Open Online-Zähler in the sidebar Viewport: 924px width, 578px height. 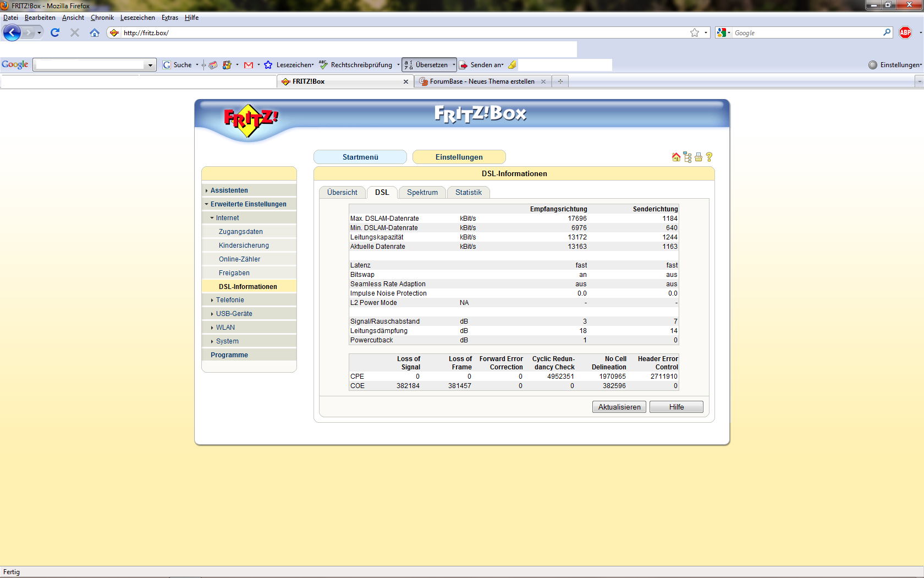pos(239,259)
